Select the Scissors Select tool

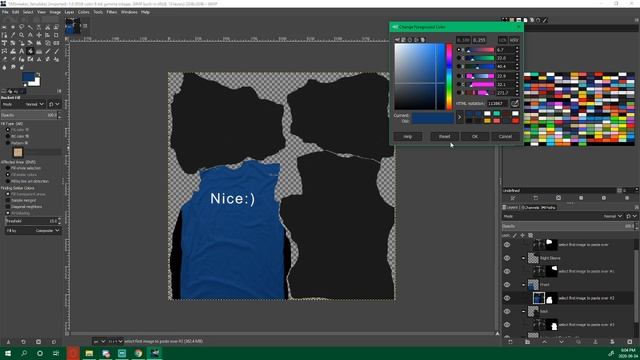(47, 27)
